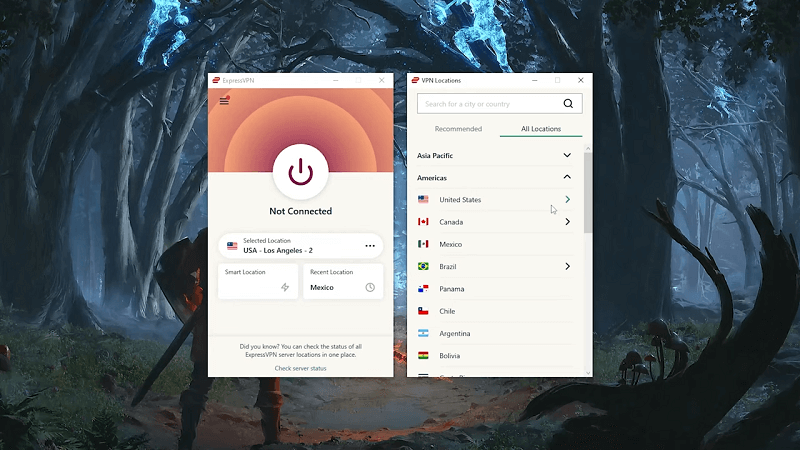Switch to the All Locations tab
This screenshot has width=800, height=450.
541,129
